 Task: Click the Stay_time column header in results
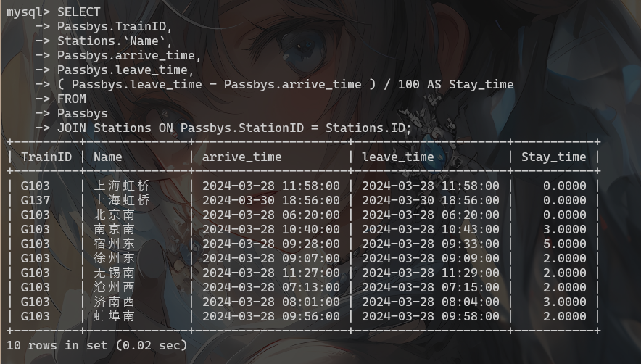tap(553, 157)
